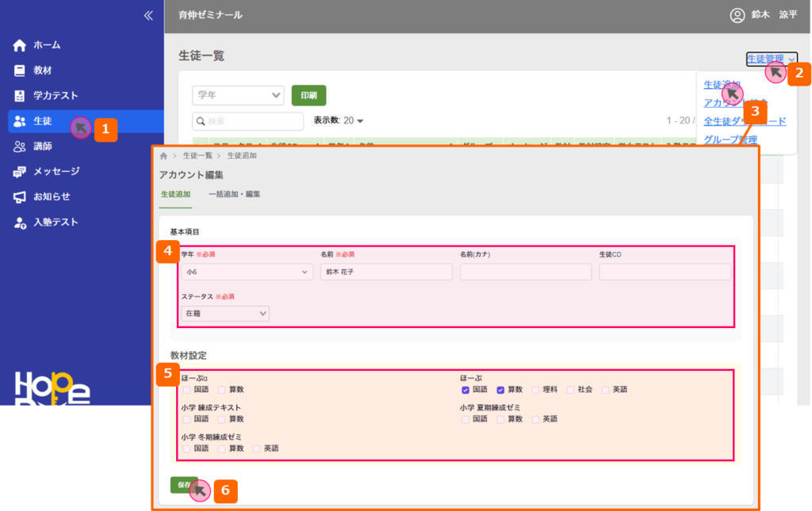812x511 pixels.
Task: Click the 学力テスト document icon
Action: (x=20, y=96)
